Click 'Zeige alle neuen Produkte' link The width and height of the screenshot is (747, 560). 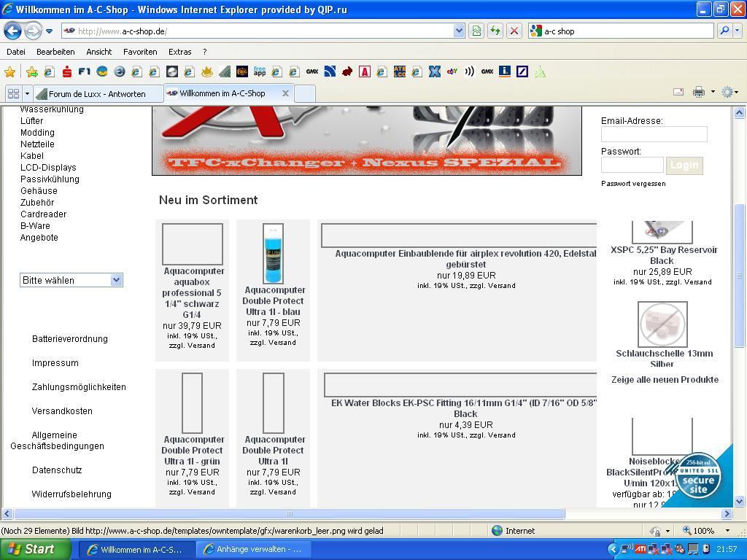[x=665, y=379]
